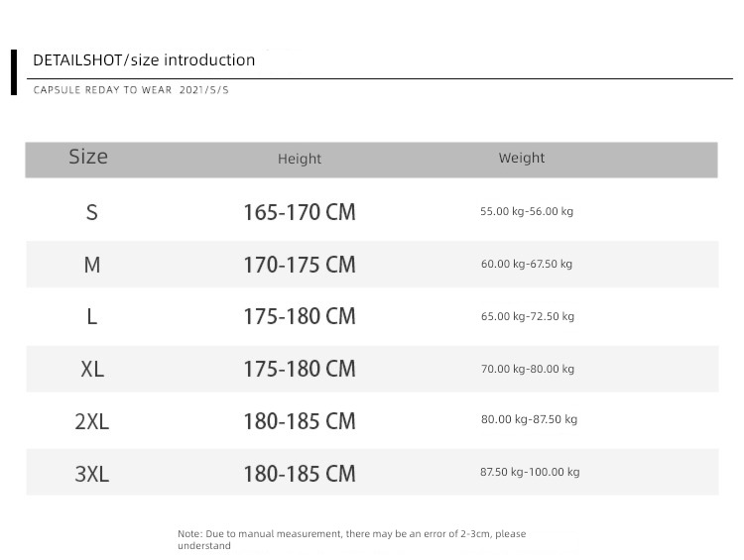Click the 170-175 CM height value
Screen dimensions: 744x560
300,265
